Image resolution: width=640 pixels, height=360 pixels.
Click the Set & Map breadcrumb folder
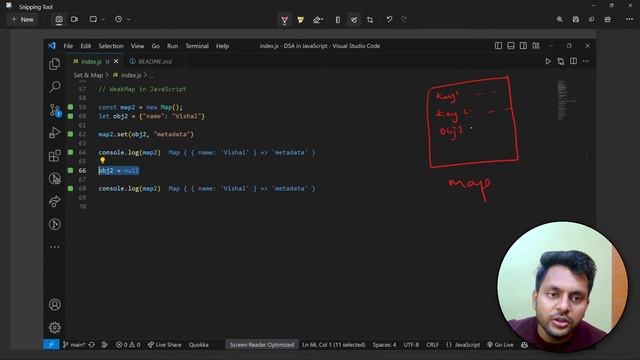coord(88,75)
